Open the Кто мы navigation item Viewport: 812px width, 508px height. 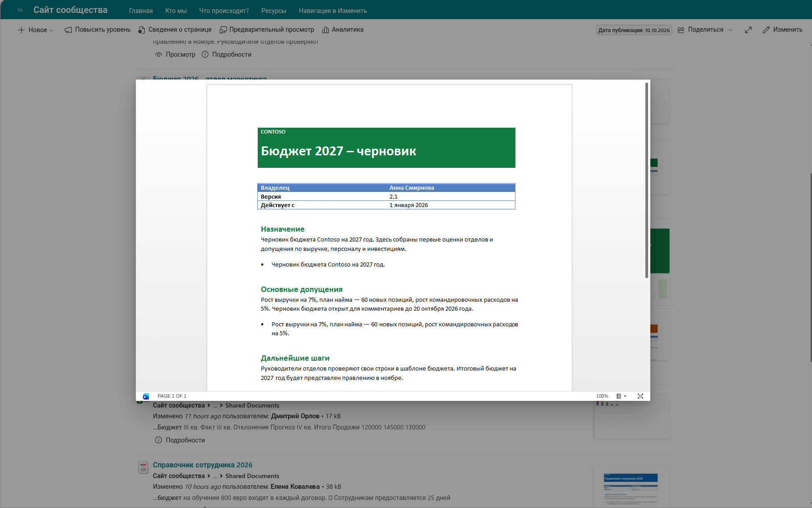pos(176,11)
